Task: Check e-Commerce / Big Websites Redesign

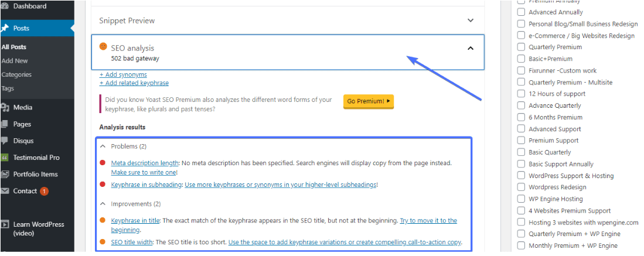Action: click(x=521, y=35)
